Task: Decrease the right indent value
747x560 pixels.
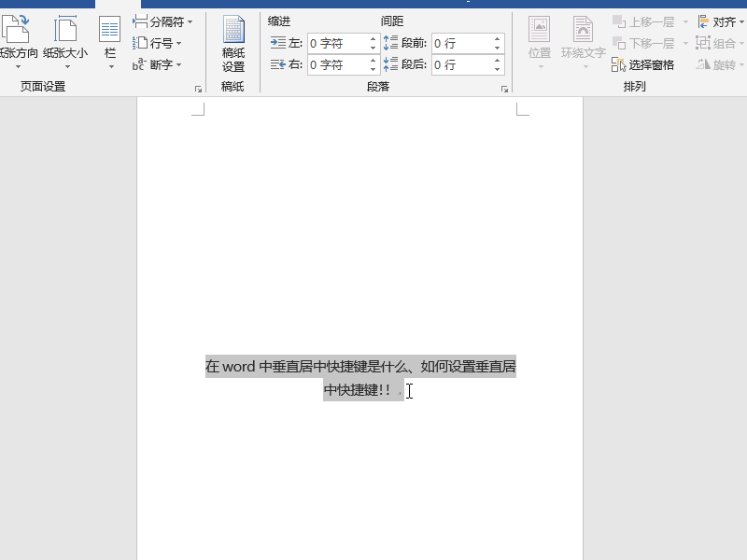Action: (x=373, y=69)
